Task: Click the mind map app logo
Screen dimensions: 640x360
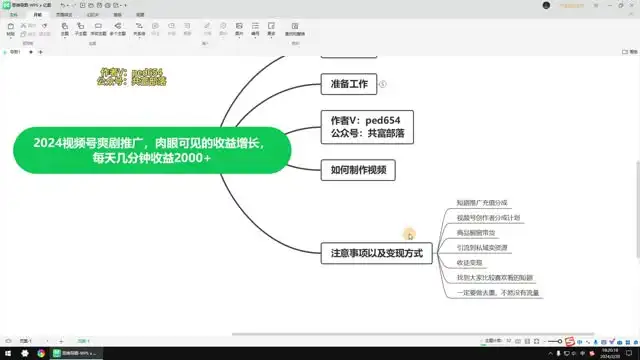Action: pyautogui.click(x=7, y=5)
